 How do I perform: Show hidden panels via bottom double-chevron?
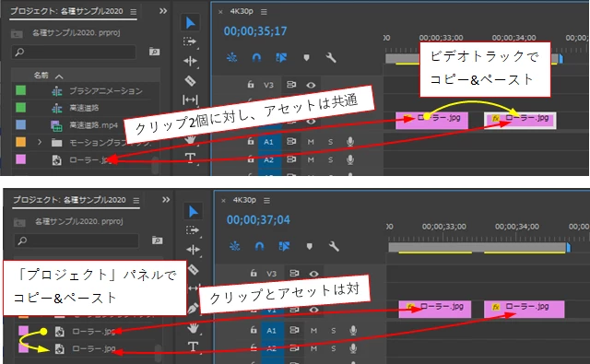[x=166, y=200]
